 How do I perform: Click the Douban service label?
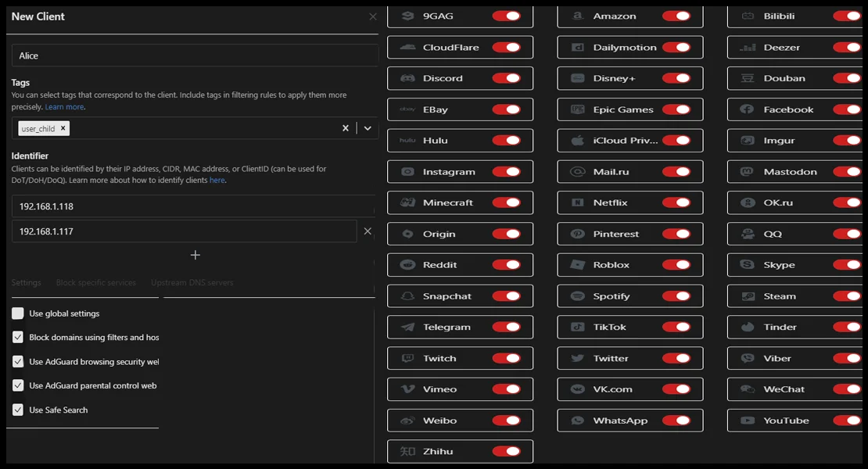(784, 78)
